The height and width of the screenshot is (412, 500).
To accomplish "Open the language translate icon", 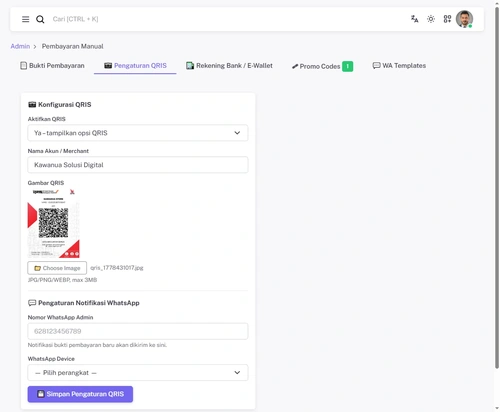I will click(x=414, y=19).
